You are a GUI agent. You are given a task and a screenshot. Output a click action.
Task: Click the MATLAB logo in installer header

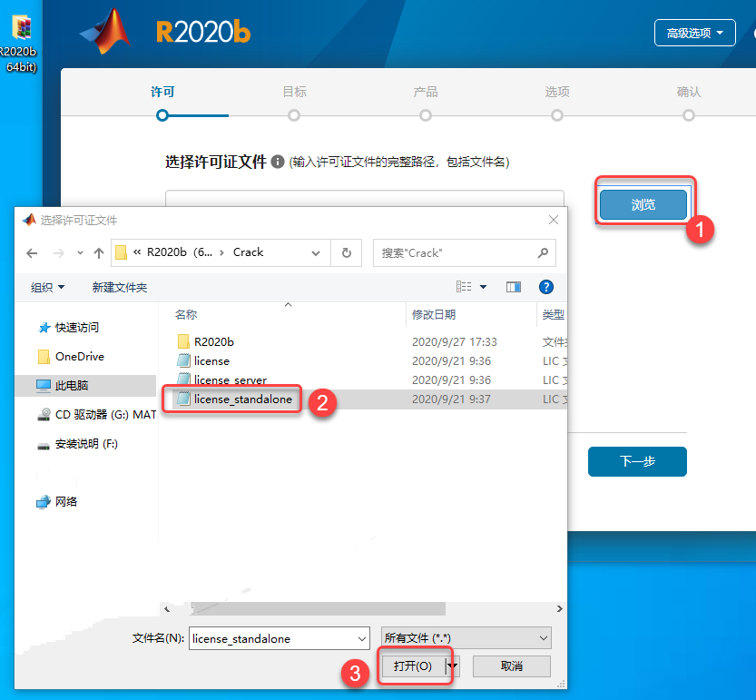(106, 32)
